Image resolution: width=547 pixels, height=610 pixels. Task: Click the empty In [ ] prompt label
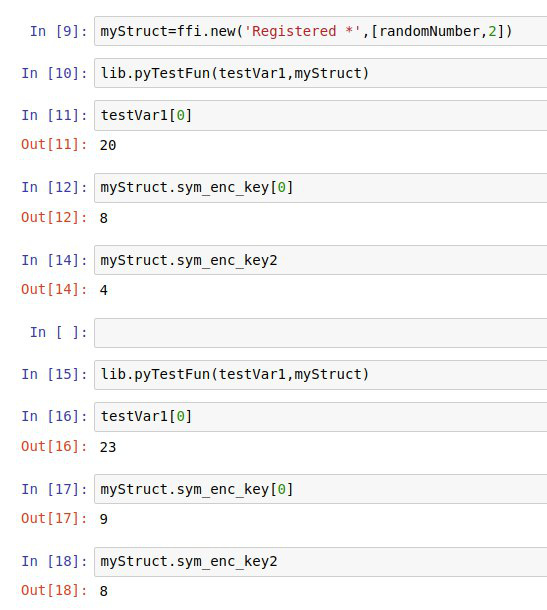pyautogui.click(x=59, y=333)
